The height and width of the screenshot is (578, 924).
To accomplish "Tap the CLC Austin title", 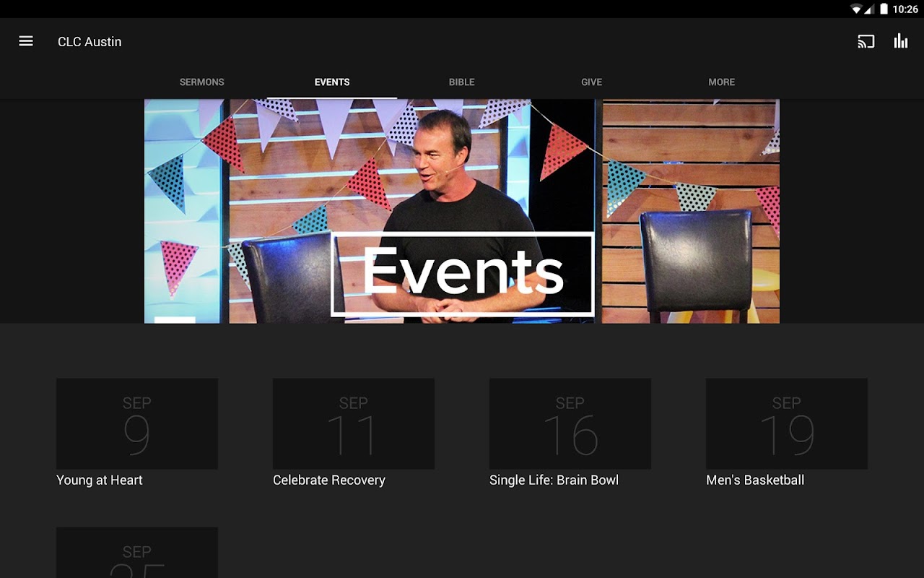I will [x=90, y=42].
